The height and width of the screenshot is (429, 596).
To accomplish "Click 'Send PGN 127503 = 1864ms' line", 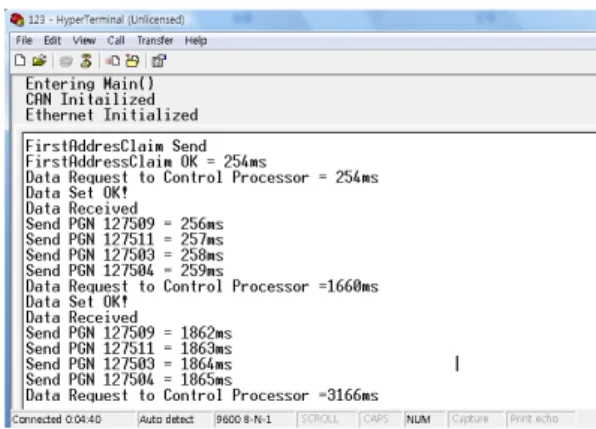I will 129,364.
